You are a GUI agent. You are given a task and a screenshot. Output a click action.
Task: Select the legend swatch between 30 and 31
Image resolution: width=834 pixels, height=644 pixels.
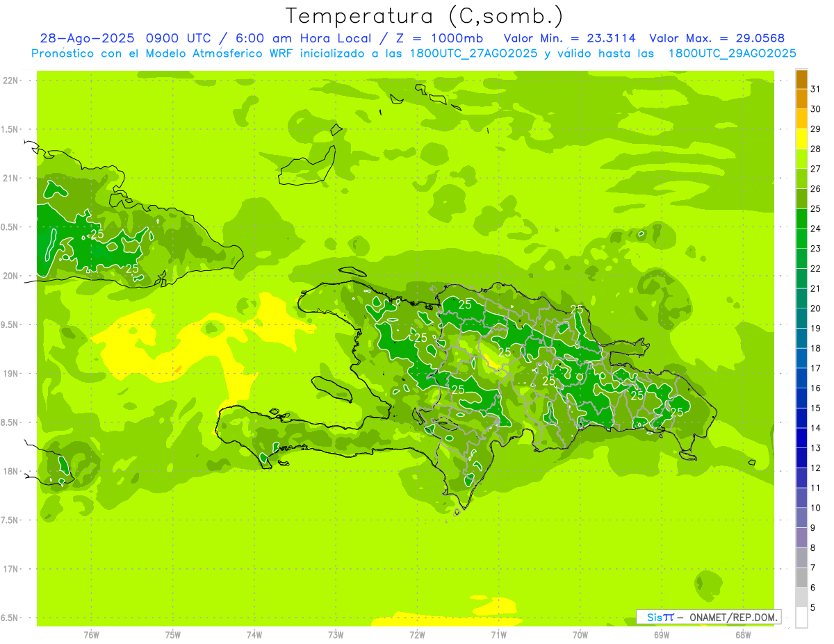[801, 99]
